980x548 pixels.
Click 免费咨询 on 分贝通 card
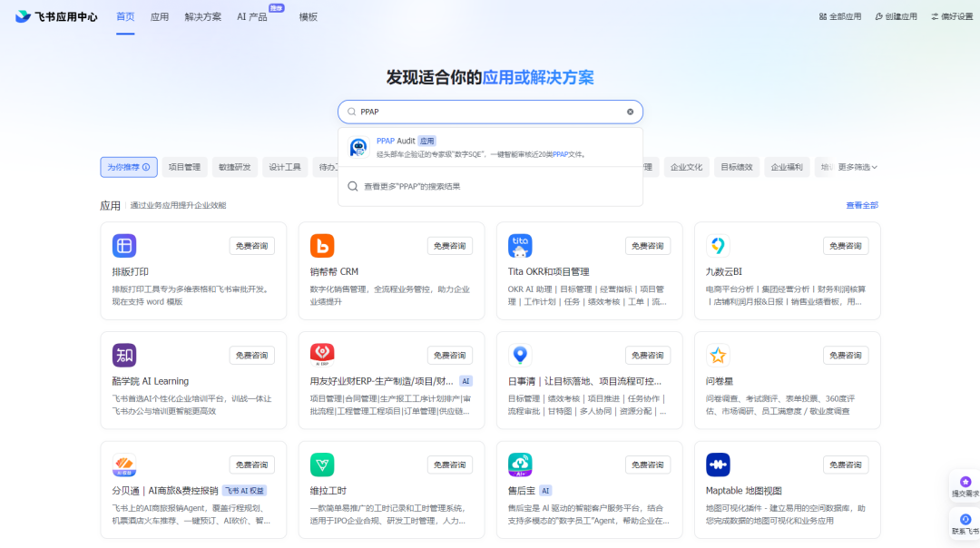[x=252, y=465]
